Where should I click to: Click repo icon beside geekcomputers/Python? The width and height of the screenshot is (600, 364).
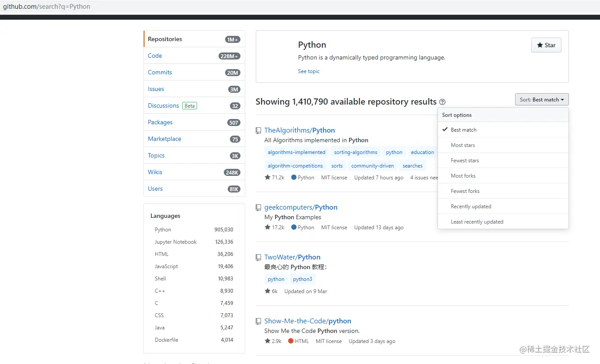coord(258,207)
